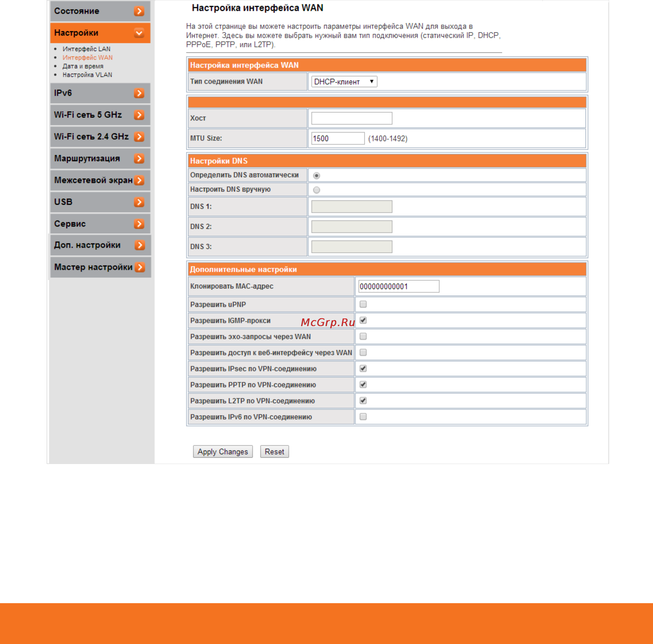Click the DNS 2 input field
Viewport: 653px width, 644px height.
(352, 227)
